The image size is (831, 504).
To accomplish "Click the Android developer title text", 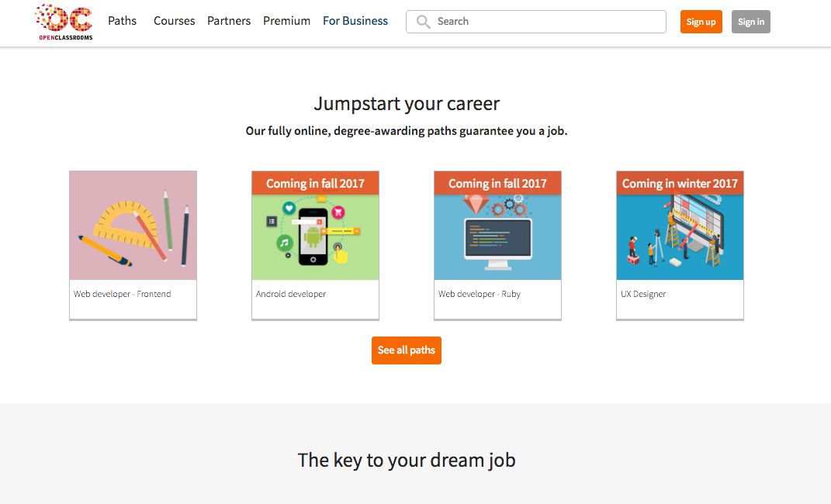I will (x=291, y=294).
